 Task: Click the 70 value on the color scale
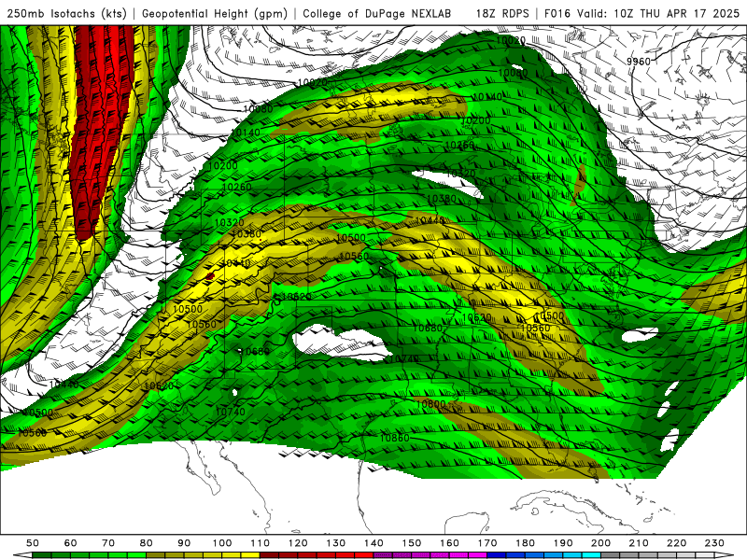(108, 543)
